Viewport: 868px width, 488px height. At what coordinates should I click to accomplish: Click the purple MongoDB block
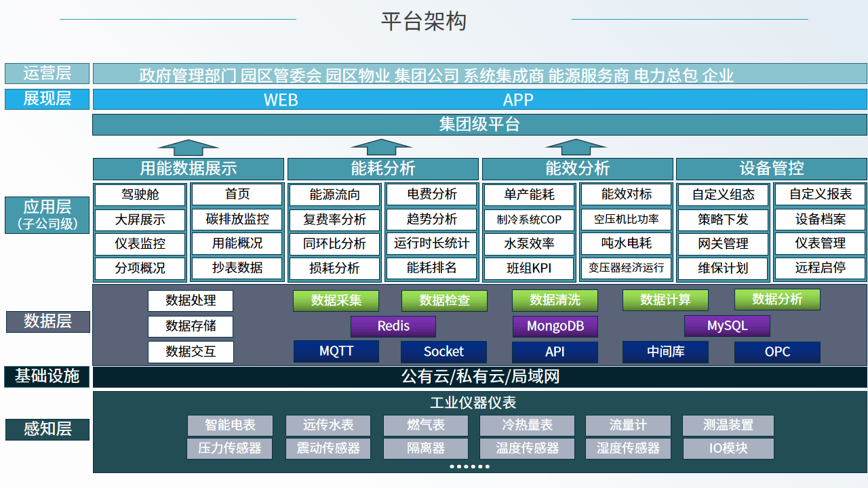[x=555, y=326]
